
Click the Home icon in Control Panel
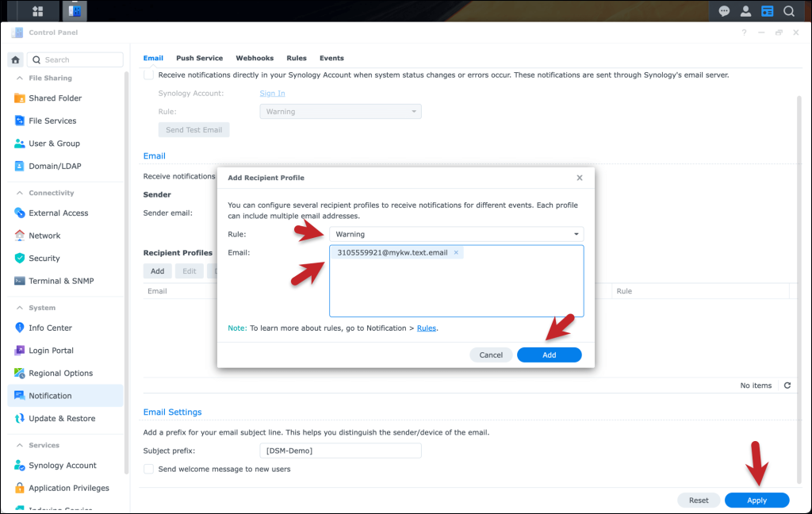15,59
